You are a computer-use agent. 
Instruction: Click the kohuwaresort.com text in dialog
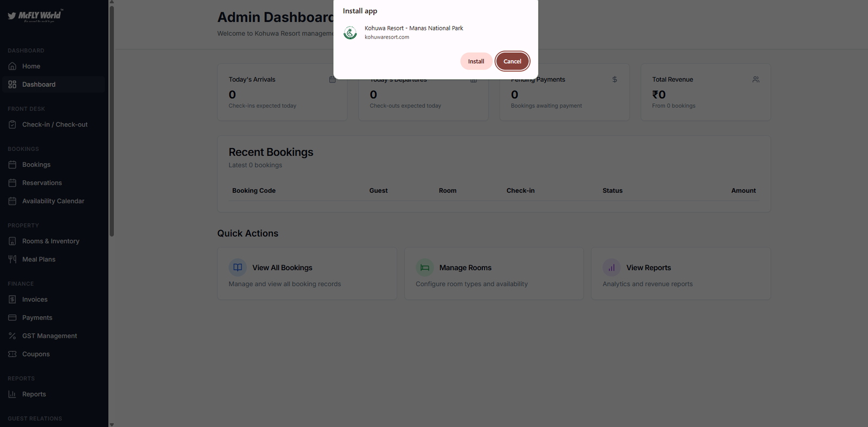pyautogui.click(x=387, y=37)
